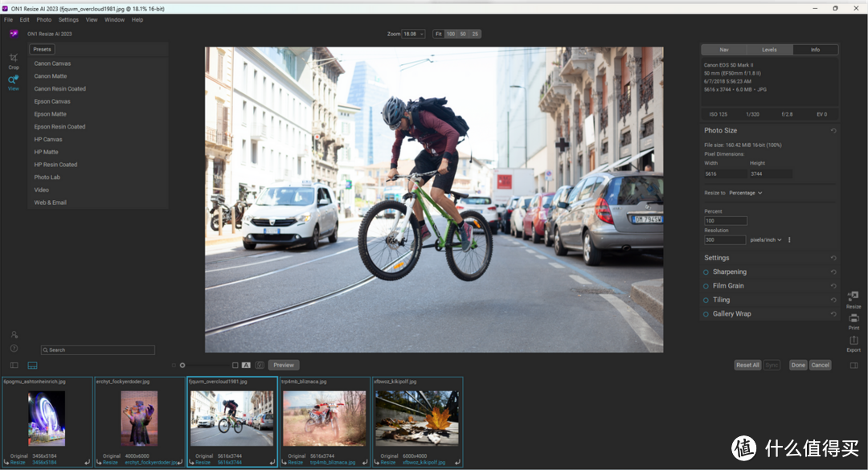The width and height of the screenshot is (868, 470).
Task: Switch to the Levels tab
Action: pos(769,50)
